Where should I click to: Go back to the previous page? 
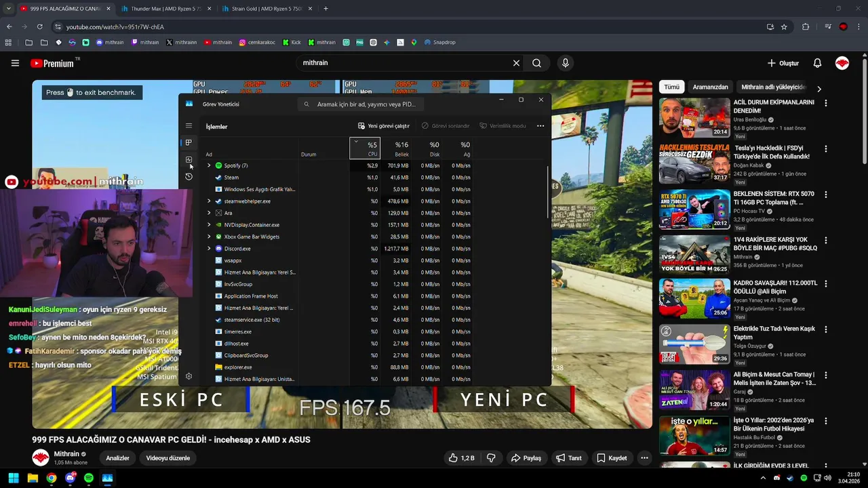click(9, 26)
